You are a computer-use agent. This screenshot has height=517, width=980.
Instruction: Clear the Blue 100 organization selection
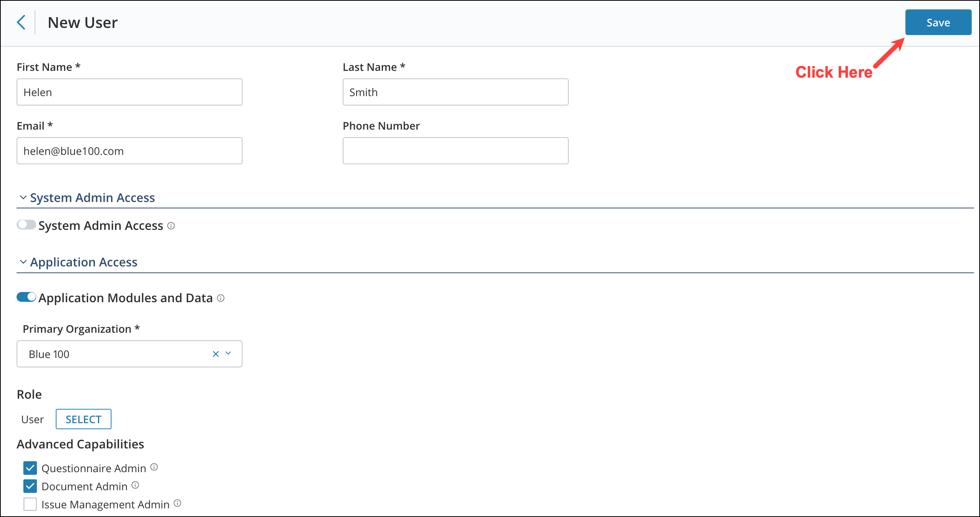[215, 354]
